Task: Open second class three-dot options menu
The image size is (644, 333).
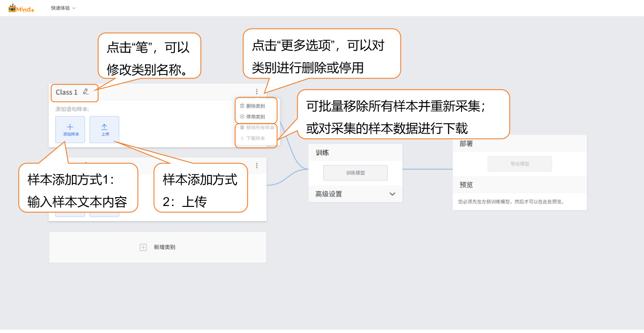Action: coord(257,166)
